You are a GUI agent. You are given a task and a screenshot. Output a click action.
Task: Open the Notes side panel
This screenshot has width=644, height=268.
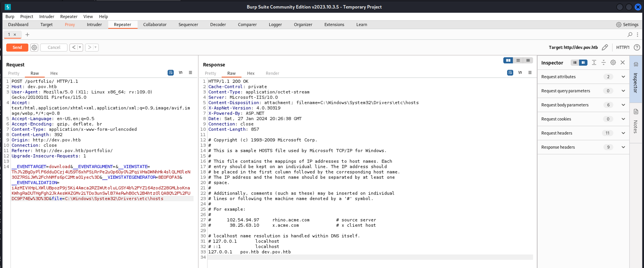tap(636, 121)
